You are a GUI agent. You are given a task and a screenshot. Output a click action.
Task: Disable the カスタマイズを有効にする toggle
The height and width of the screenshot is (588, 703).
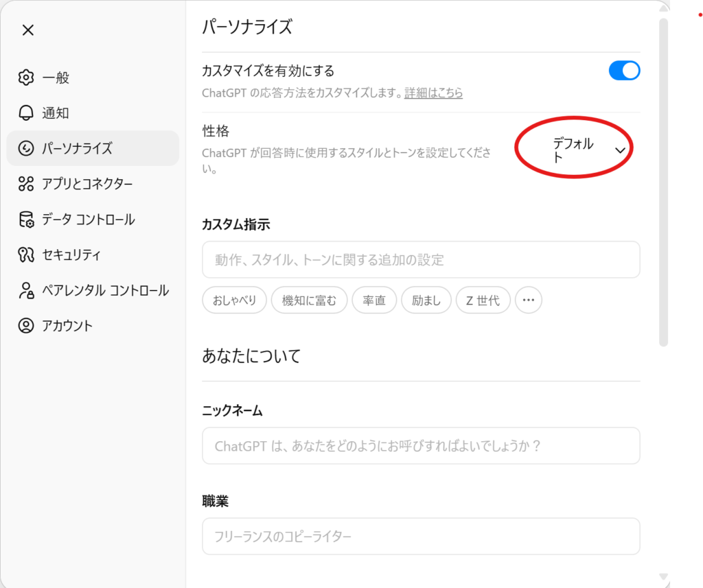click(624, 70)
